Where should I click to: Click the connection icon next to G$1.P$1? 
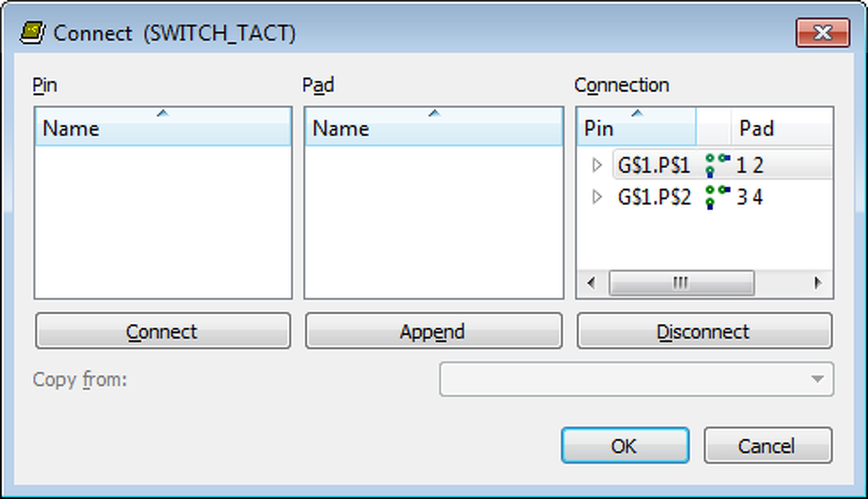[716, 164]
